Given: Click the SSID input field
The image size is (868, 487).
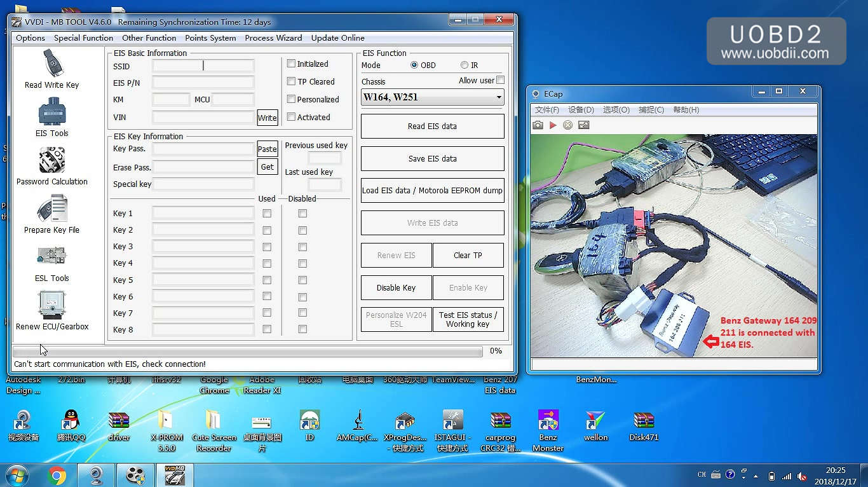Looking at the screenshot, I should (203, 66).
